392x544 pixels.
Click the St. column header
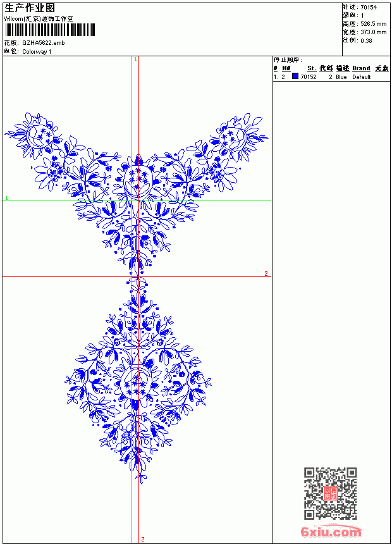[312, 68]
